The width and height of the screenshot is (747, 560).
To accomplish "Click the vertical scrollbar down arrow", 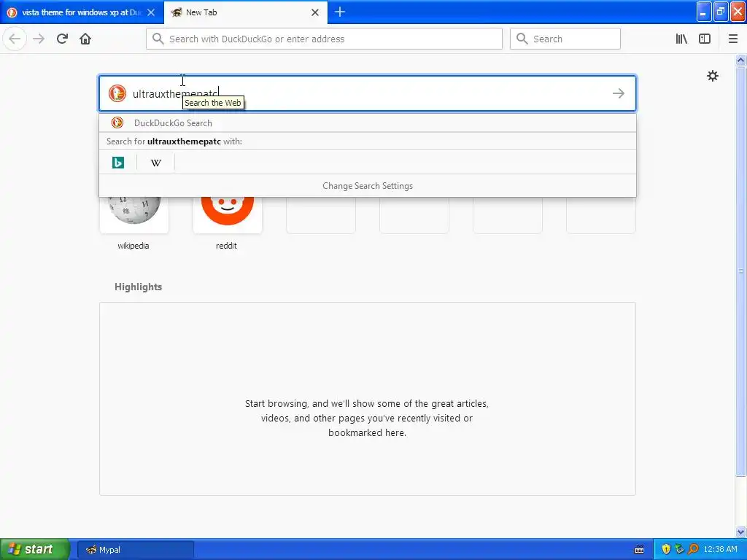I will click(x=741, y=532).
